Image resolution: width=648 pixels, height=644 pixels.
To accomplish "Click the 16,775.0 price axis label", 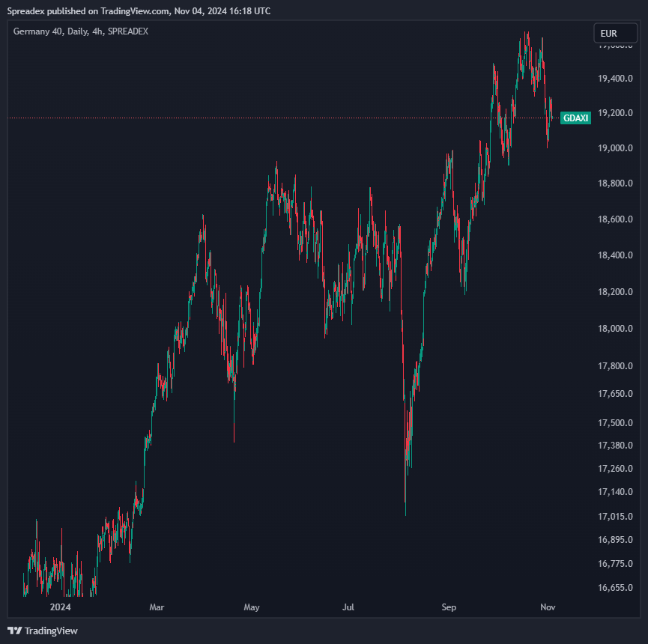I will [x=615, y=563].
